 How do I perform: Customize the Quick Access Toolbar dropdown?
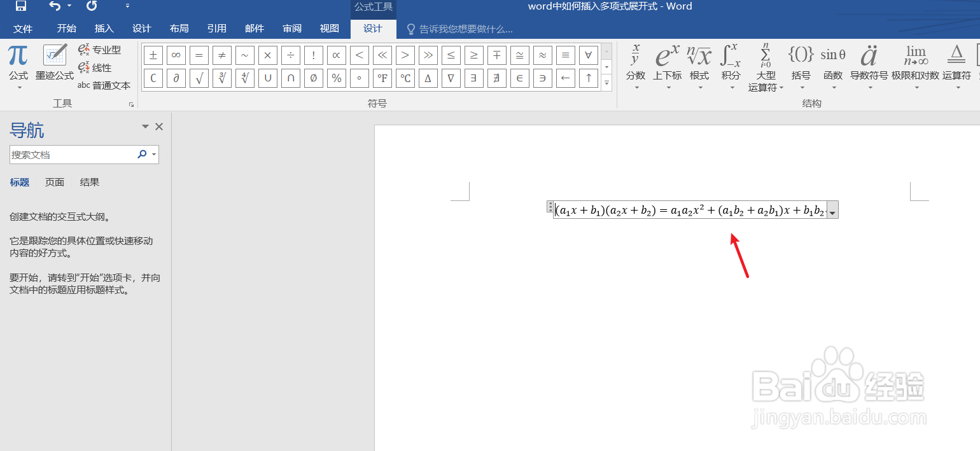(x=127, y=6)
